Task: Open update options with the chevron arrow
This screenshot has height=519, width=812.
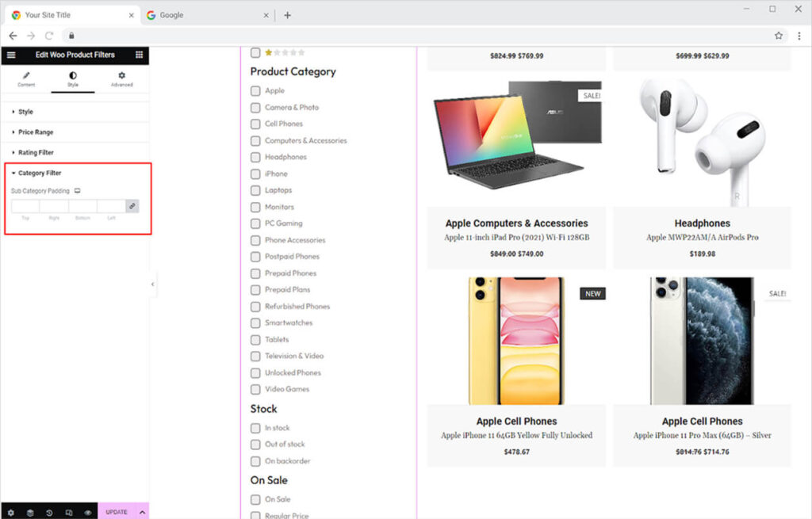Action: [140, 512]
